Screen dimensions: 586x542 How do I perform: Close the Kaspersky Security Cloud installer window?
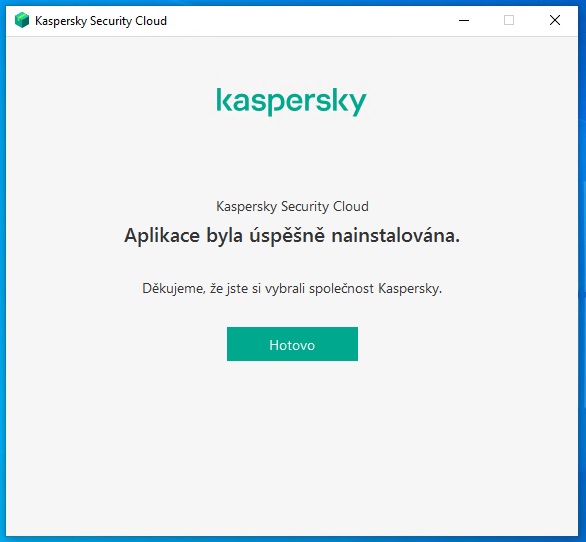(x=555, y=20)
